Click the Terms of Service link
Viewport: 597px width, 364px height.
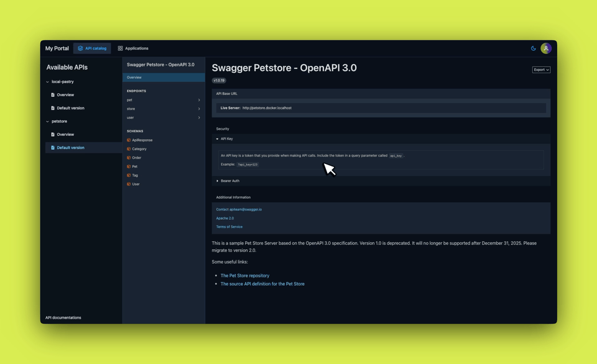(229, 227)
